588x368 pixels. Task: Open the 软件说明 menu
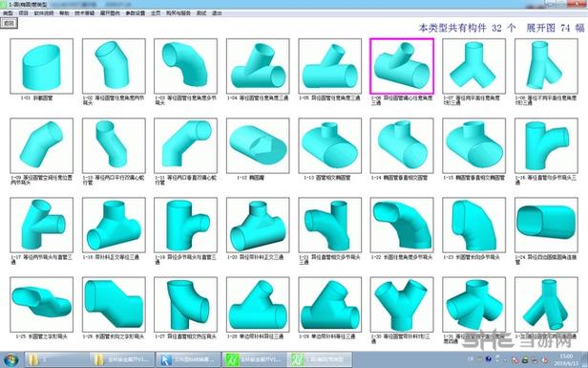(x=44, y=13)
